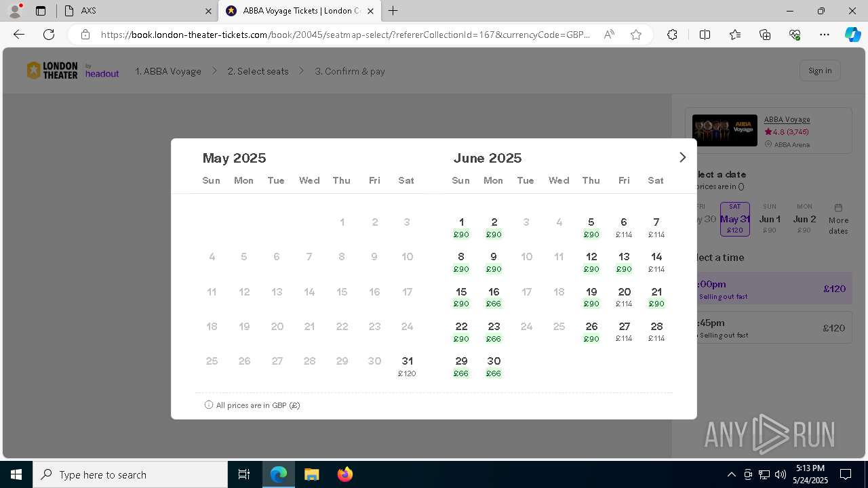View site information lock icon

(85, 35)
